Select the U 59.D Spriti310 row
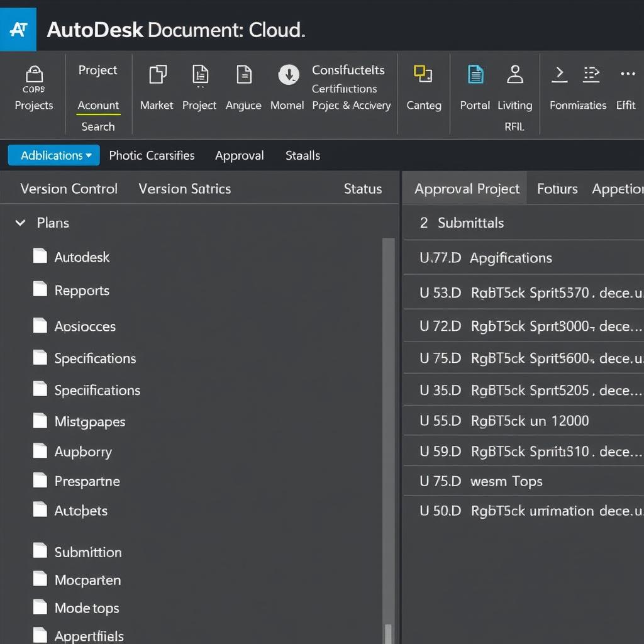Viewport: 644px width, 644px height. click(x=524, y=451)
